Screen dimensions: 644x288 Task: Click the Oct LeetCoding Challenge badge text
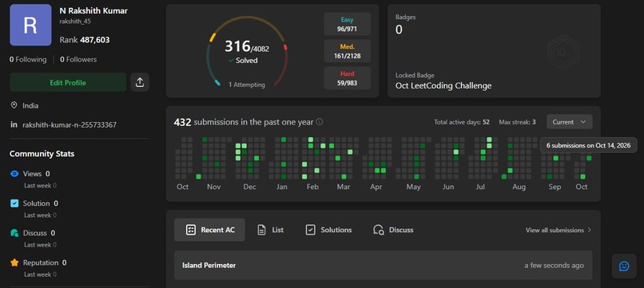click(x=443, y=85)
